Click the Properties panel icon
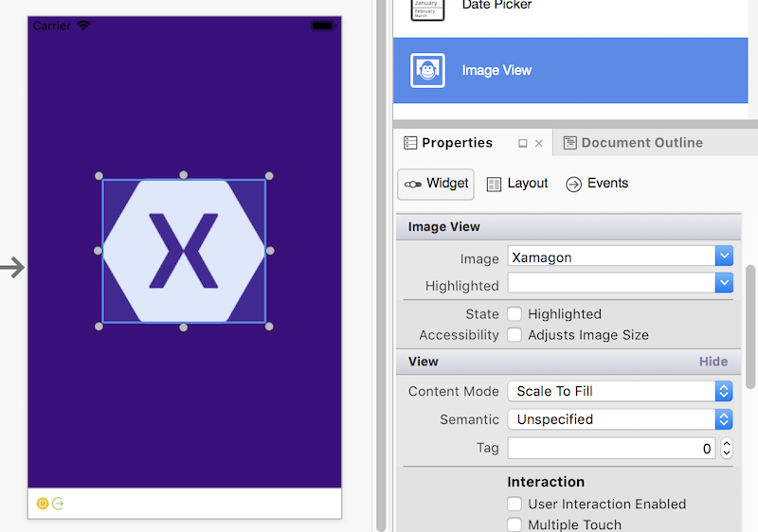Image resolution: width=758 pixels, height=532 pixels. (x=410, y=143)
